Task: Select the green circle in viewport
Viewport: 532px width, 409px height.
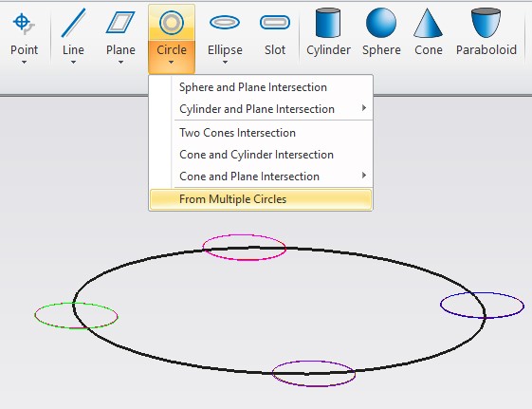Action: [x=77, y=315]
